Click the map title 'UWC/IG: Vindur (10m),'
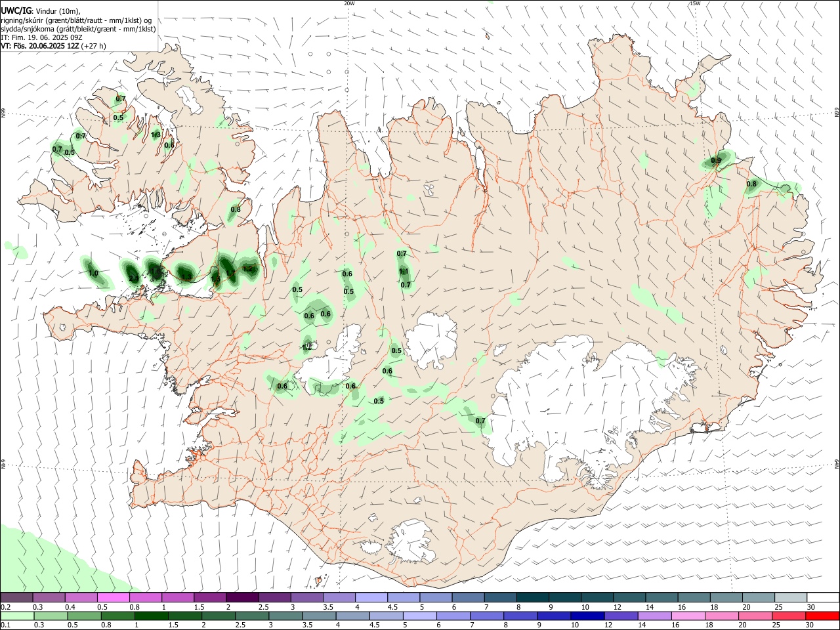840x630 pixels. tap(41, 11)
